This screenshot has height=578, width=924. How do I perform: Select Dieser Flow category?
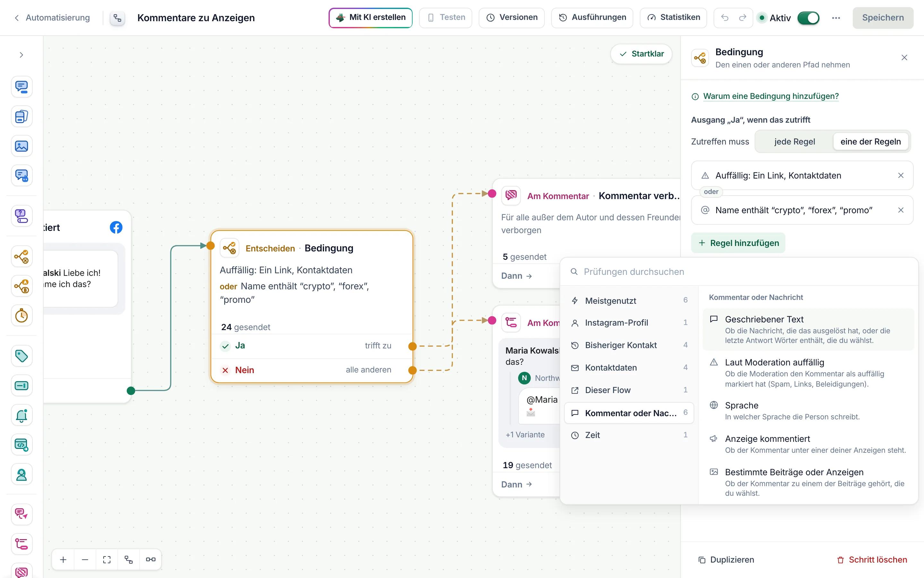point(629,390)
